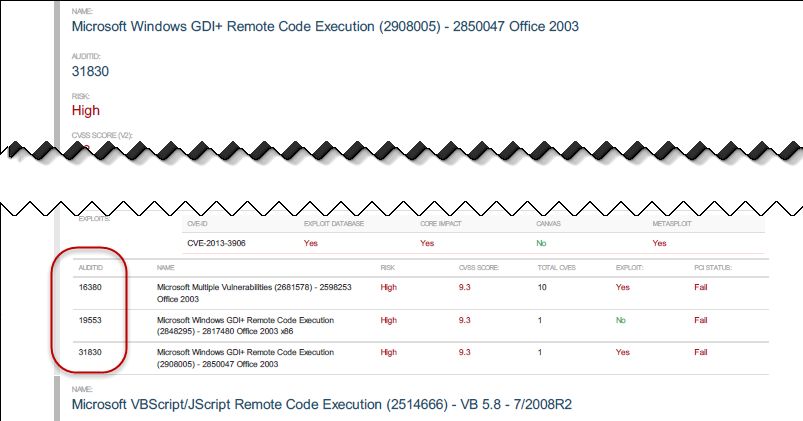803x421 pixels.
Task: Select total CVEs value 10 in row 16380
Action: click(542, 287)
